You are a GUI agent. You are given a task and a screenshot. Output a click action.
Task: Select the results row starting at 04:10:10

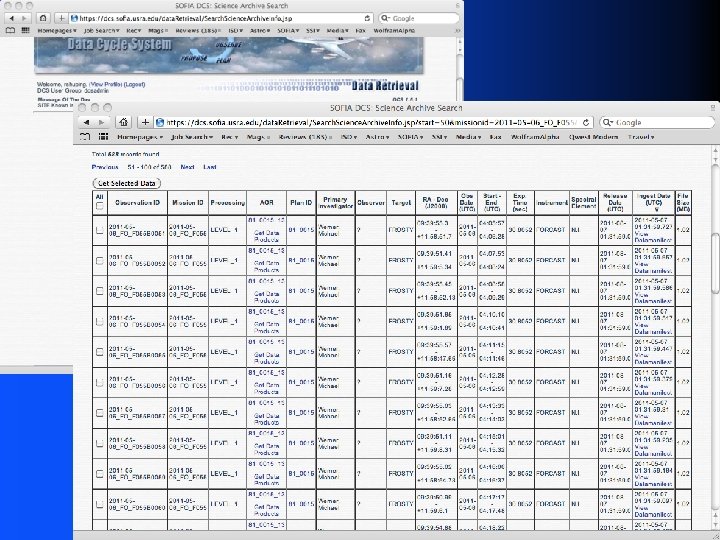pos(100,321)
